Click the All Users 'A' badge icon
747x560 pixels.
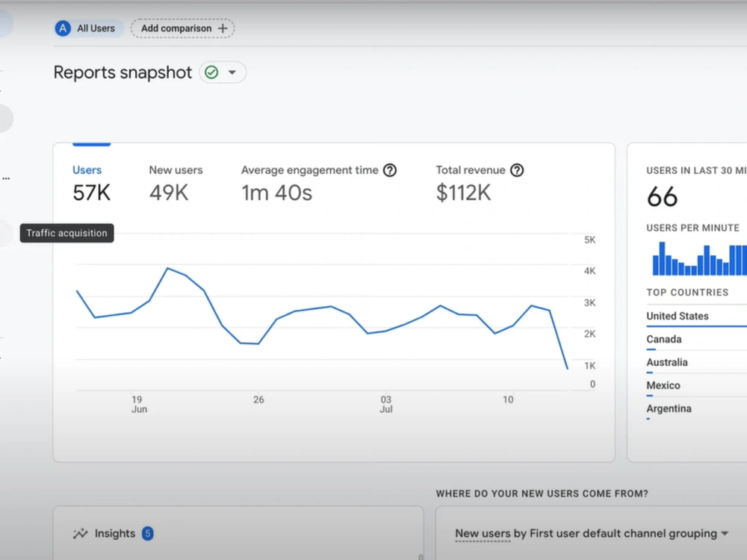point(63,28)
